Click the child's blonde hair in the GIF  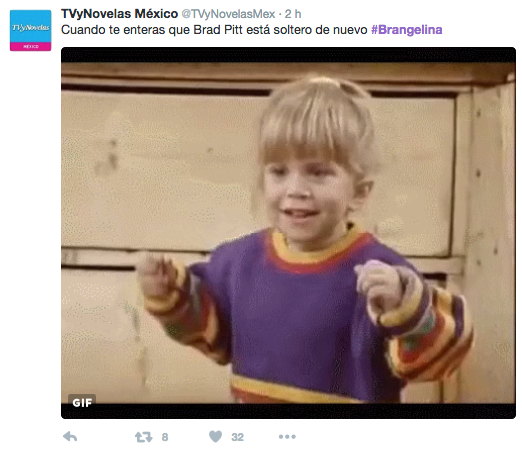click(x=317, y=120)
